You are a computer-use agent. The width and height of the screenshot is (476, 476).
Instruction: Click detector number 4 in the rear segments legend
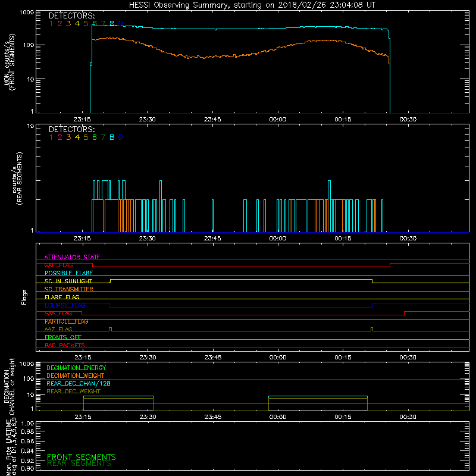tap(77, 137)
